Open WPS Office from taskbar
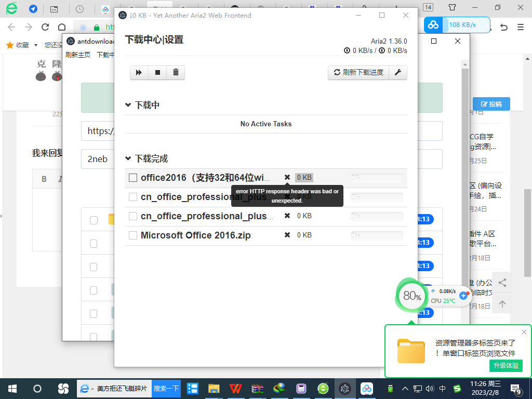Viewport: 532px width, 399px height. click(235, 389)
